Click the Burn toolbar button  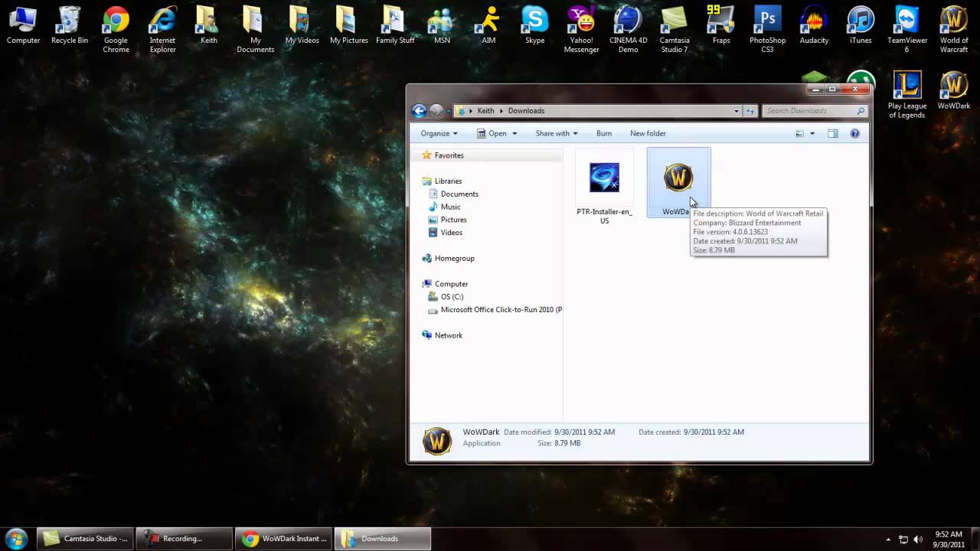coord(604,133)
